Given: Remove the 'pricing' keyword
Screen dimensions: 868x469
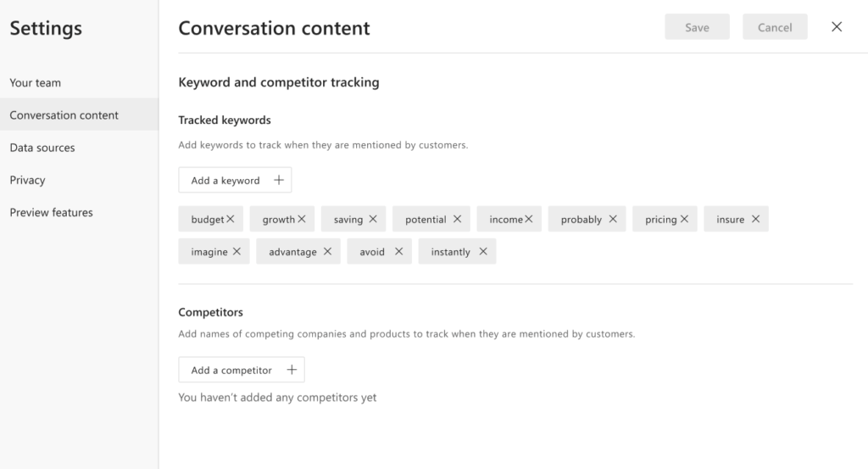Looking at the screenshot, I should tap(684, 220).
